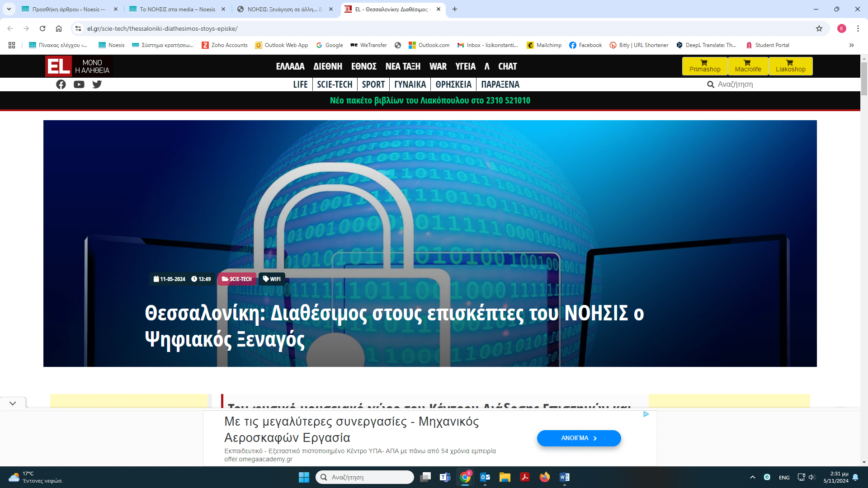This screenshot has width=868, height=488.
Task: Collapse the bottom ad with the chevron
Action: coord(13,403)
